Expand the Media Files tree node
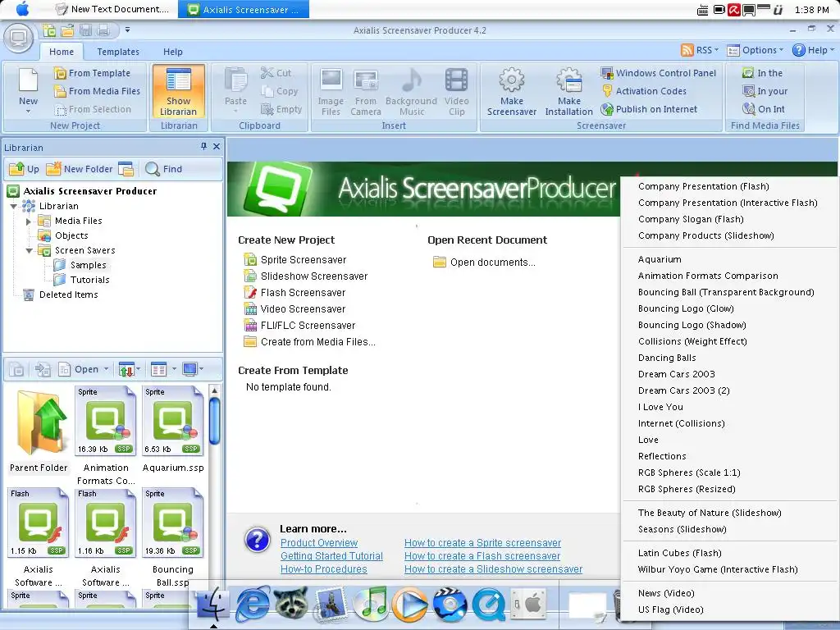This screenshot has width=840, height=630. [29, 221]
